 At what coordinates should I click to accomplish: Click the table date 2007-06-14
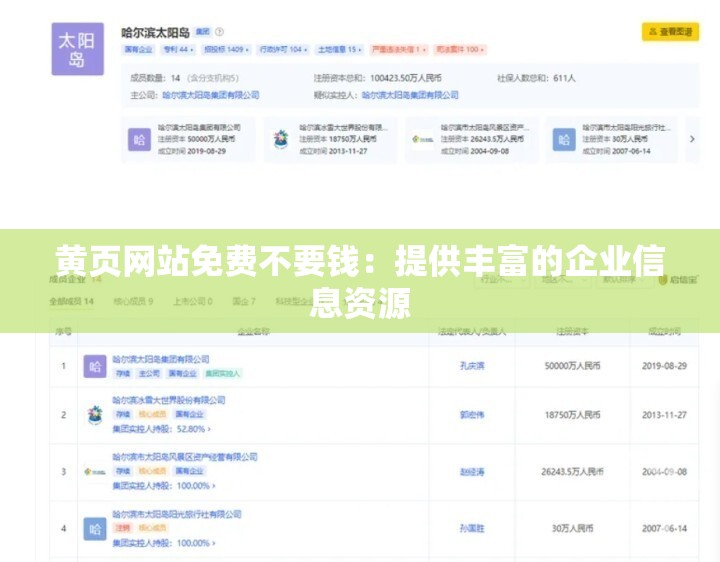coord(664,528)
